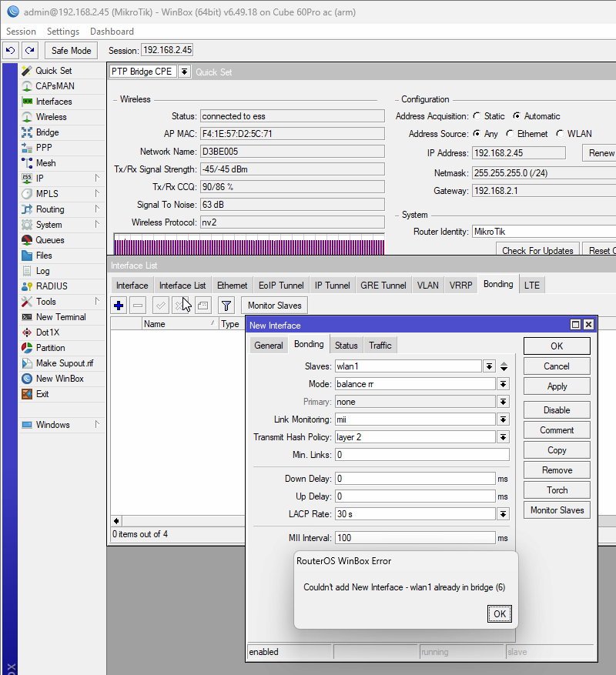Viewport: 616px width, 675px height.
Task: Click the Down Delay input field
Action: [x=415, y=479]
